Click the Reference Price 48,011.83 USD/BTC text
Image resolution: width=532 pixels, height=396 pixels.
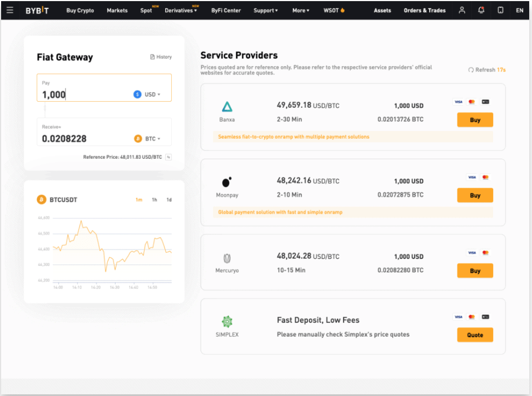click(x=122, y=157)
